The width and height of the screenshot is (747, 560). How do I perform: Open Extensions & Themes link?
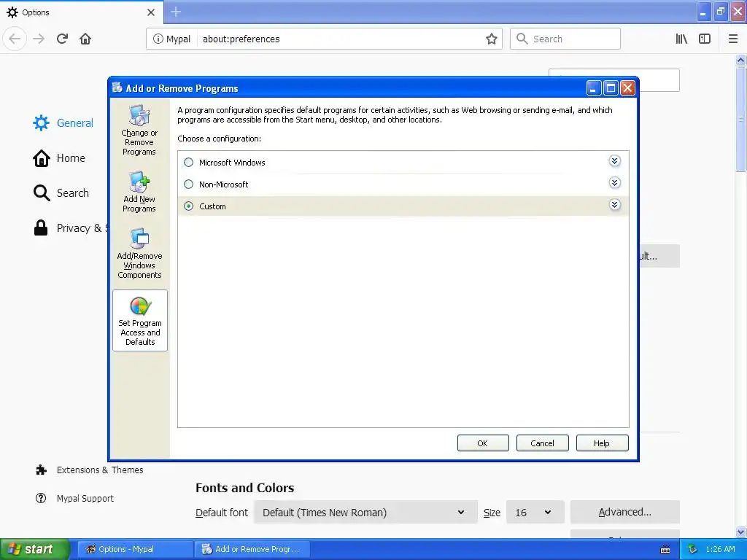(90, 470)
